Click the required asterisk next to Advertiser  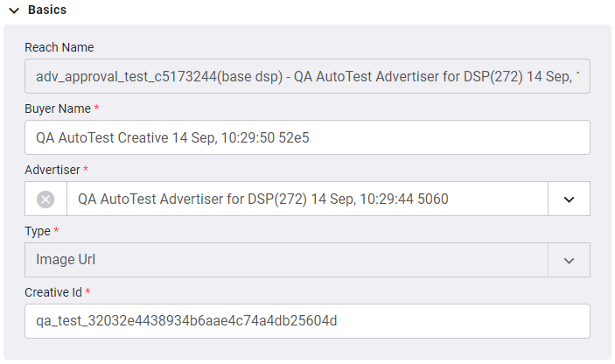[86, 168]
